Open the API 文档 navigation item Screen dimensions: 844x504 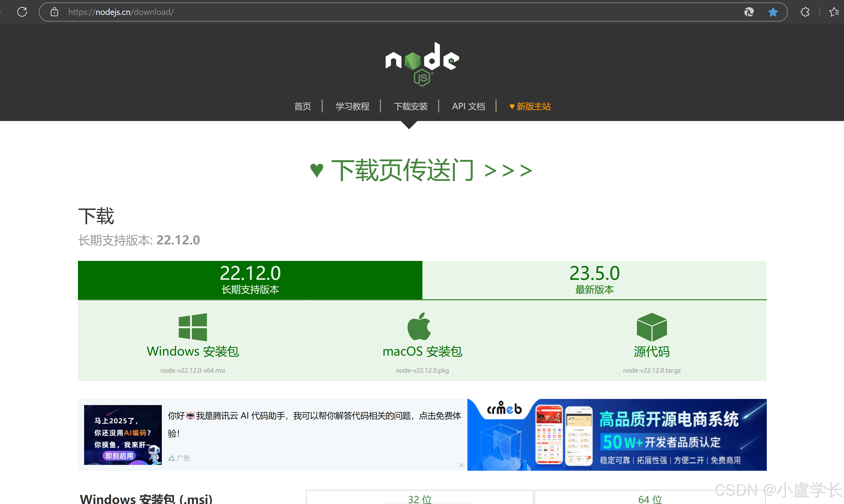click(x=468, y=106)
